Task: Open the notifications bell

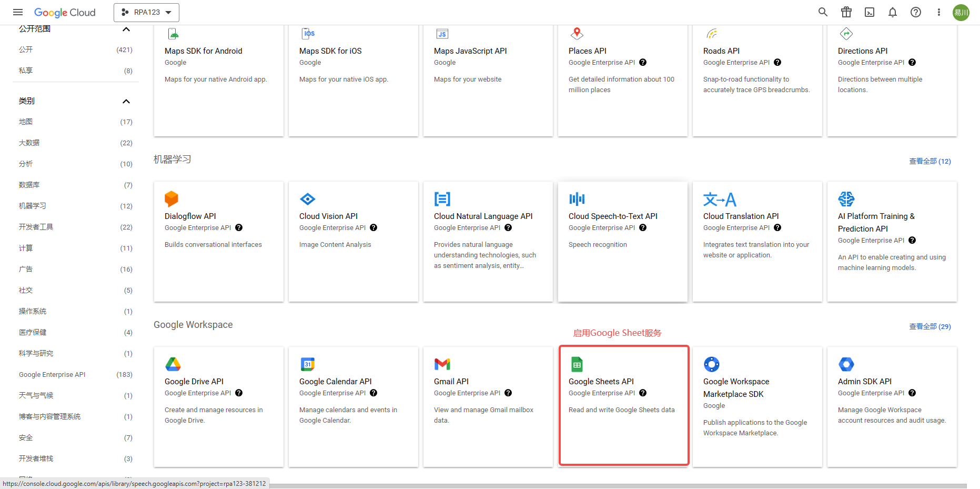Action: [893, 12]
